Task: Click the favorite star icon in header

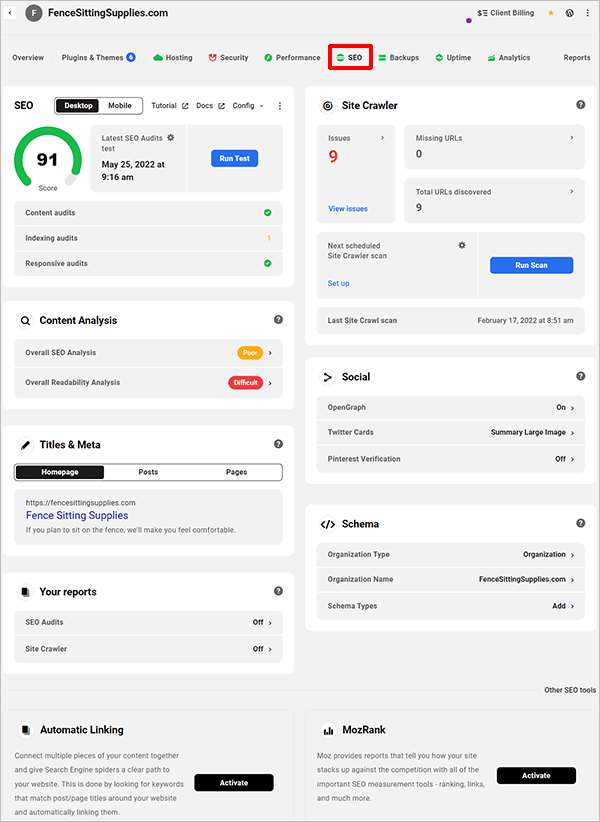Action: [550, 14]
